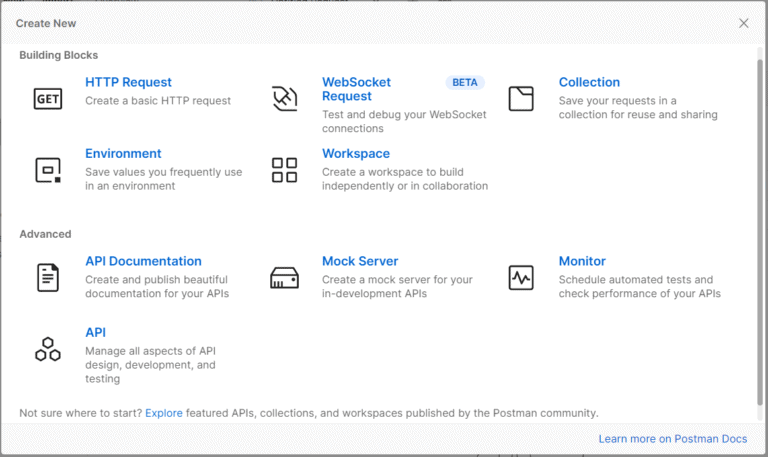Image resolution: width=768 pixels, height=457 pixels.
Task: Click the BETA badge beside WebSocket Request
Action: point(465,83)
